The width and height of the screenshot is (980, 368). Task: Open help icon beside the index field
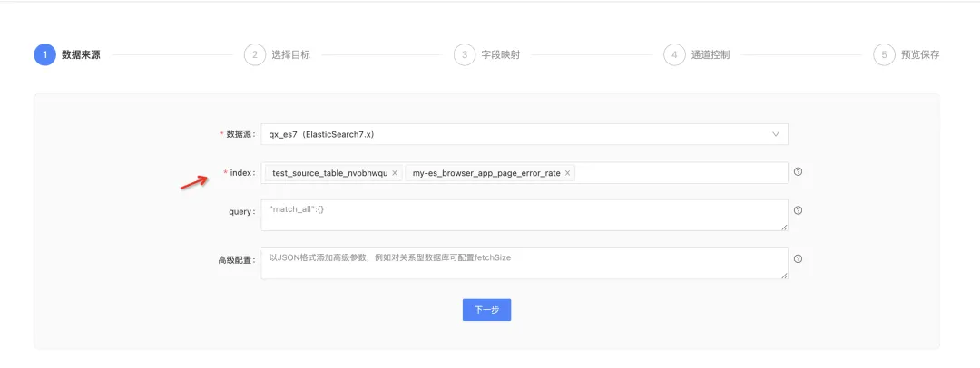tap(798, 172)
